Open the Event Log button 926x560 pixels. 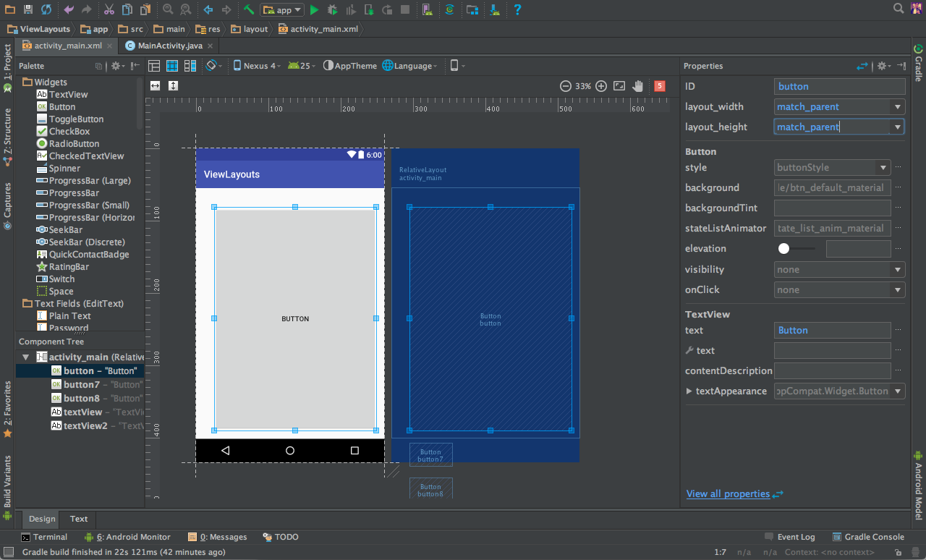point(789,537)
